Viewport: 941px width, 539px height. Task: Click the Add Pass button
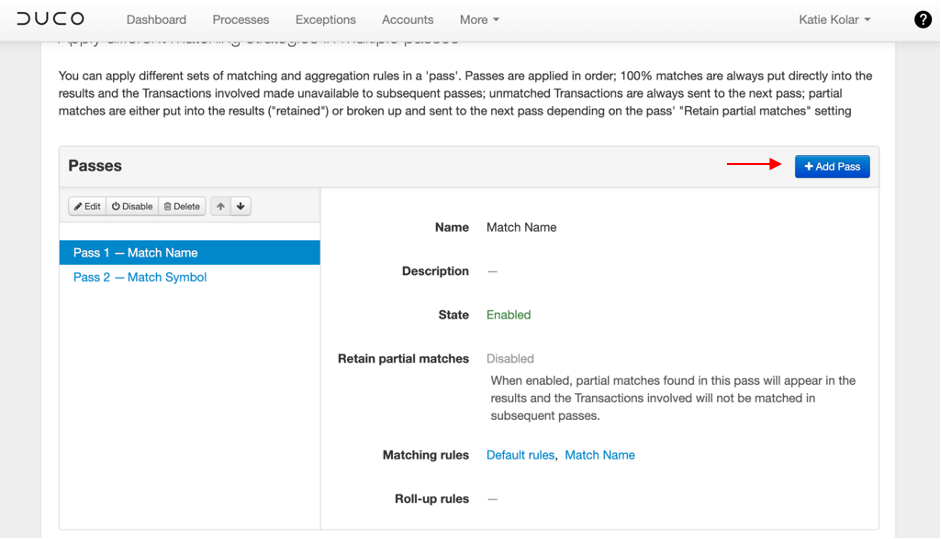832,166
